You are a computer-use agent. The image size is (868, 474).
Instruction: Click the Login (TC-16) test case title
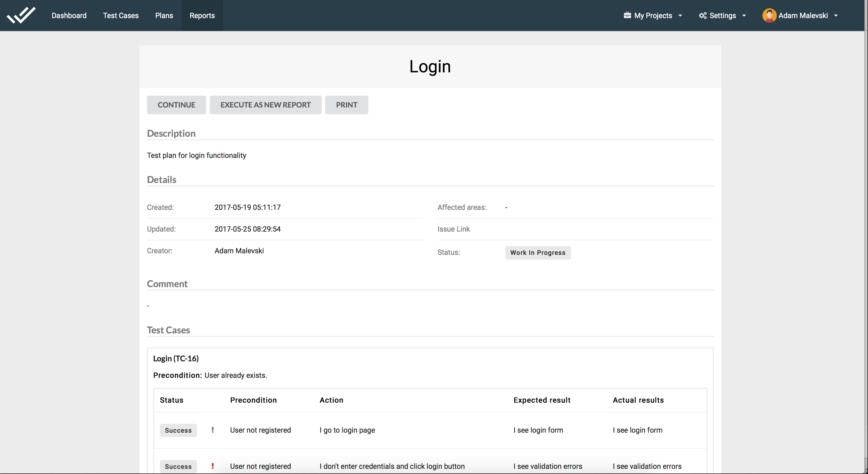(x=176, y=358)
